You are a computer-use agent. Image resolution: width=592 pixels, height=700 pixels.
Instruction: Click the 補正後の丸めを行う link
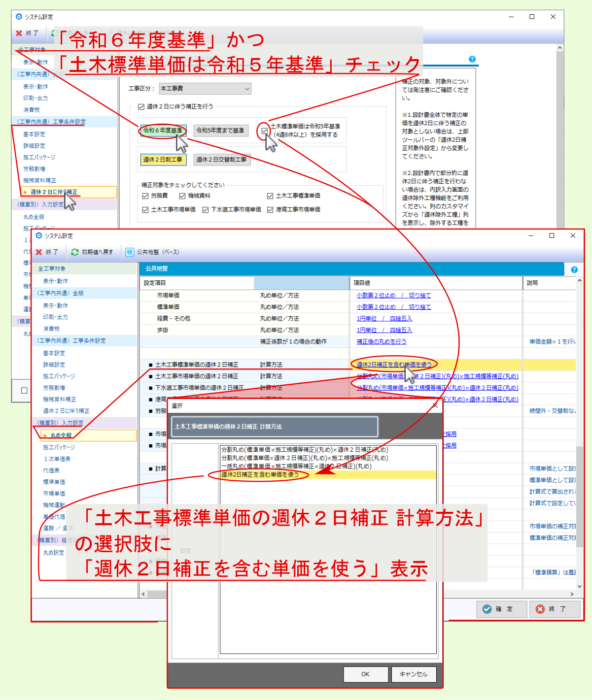(382, 341)
